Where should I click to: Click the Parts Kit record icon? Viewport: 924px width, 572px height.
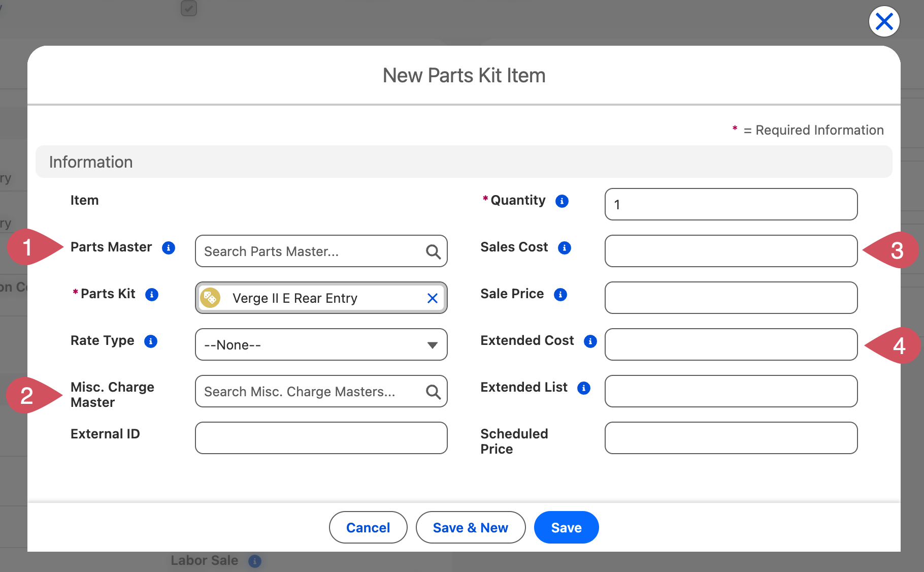pos(210,298)
